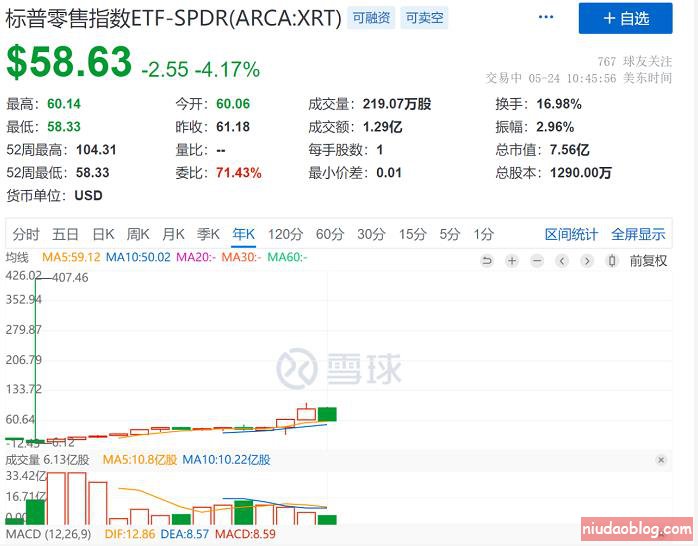
Task: Click 今开 value 60.06
Action: click(x=233, y=104)
